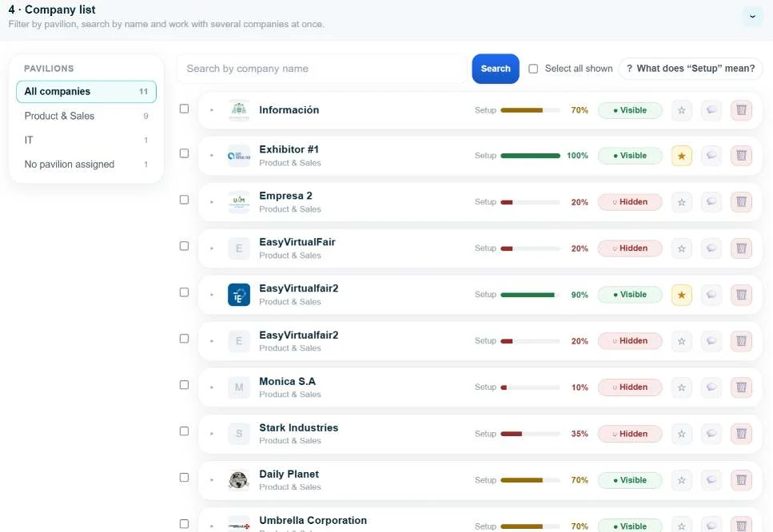Expand the EasyVirtualFair row arrow
773x532 pixels.
click(212, 248)
